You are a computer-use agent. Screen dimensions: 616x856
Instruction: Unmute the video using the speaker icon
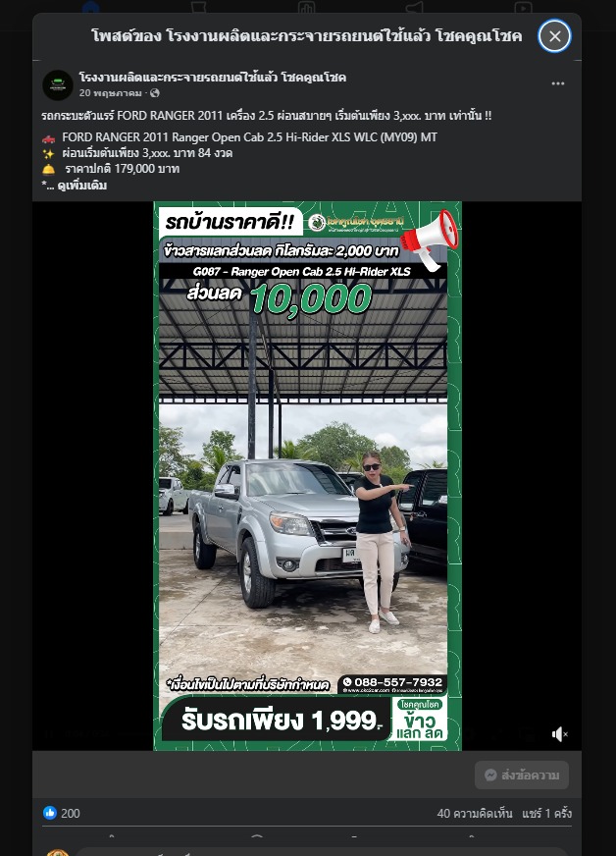(559, 734)
